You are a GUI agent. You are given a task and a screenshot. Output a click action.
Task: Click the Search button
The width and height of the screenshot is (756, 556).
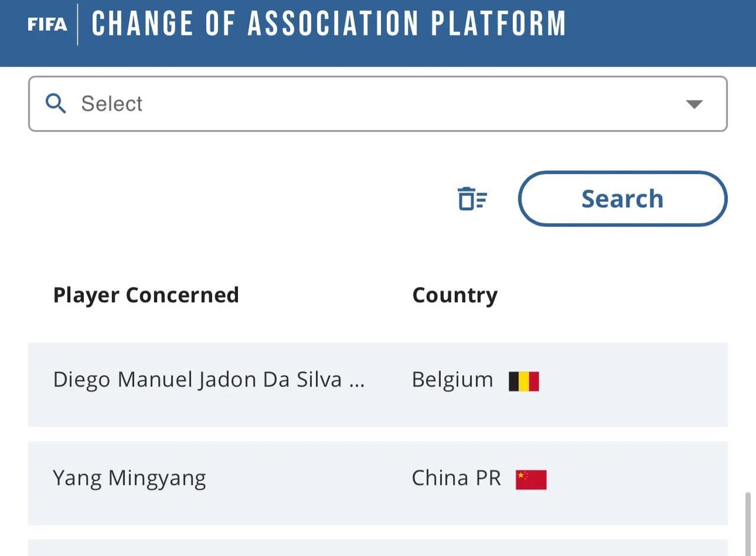tap(623, 199)
